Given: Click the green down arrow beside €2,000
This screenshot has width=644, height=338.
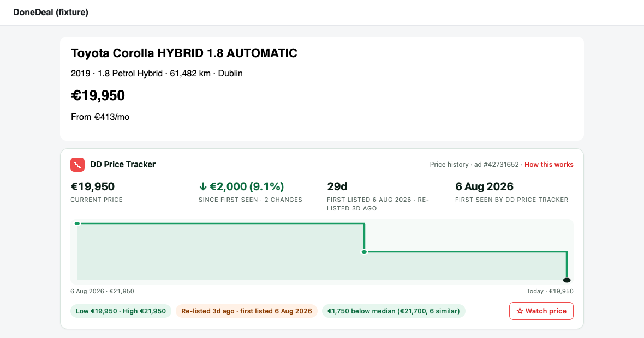Looking at the screenshot, I should pos(203,186).
